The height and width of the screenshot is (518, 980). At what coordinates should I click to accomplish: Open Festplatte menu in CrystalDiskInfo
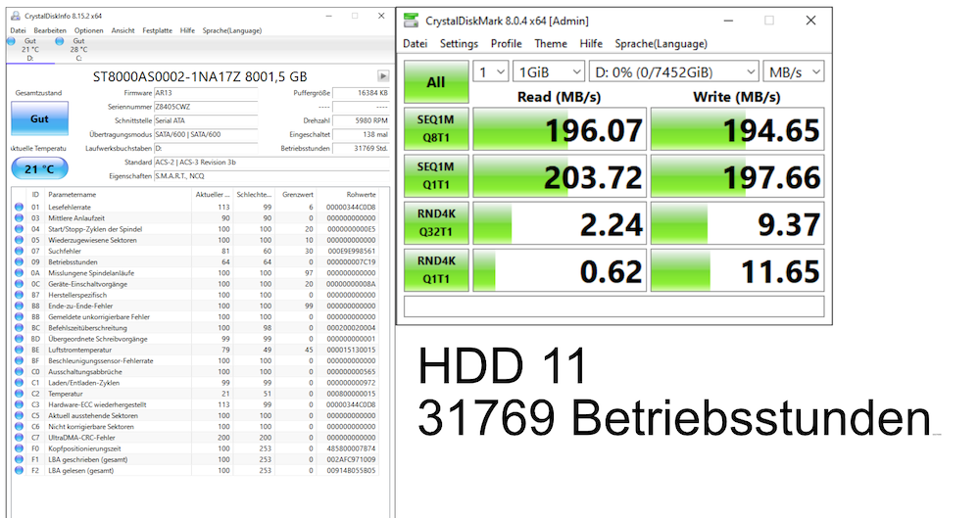tap(157, 30)
